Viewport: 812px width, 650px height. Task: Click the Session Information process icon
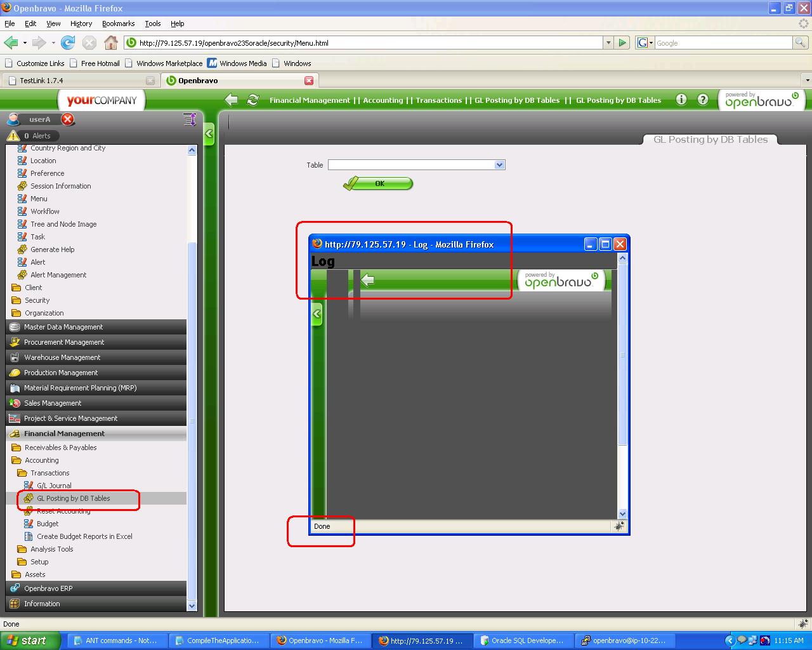(22, 186)
